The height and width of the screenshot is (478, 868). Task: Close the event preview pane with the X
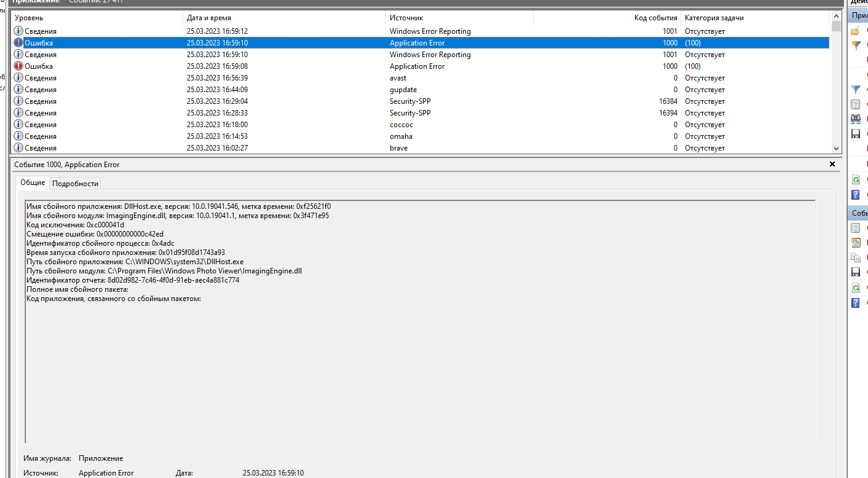(832, 164)
